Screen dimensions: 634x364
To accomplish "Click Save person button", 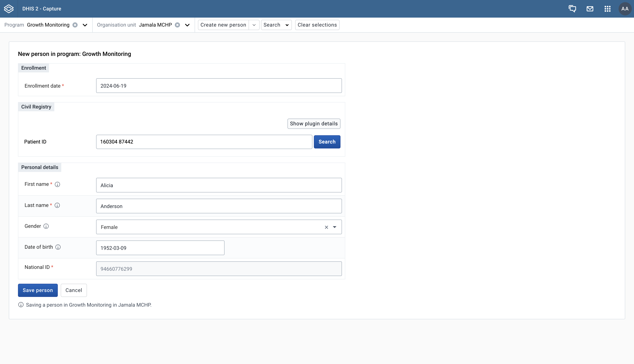I will coord(38,290).
